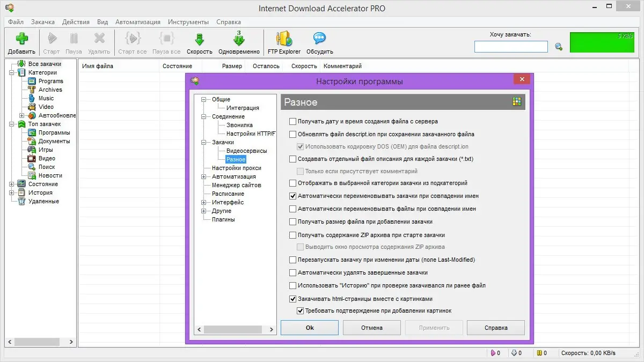
Task: Enable Получать содержание ZIP архива checkbox
Action: coord(292,235)
